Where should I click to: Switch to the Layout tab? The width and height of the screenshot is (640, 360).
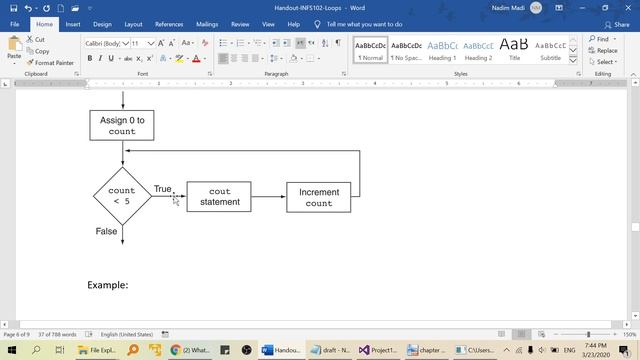133,24
